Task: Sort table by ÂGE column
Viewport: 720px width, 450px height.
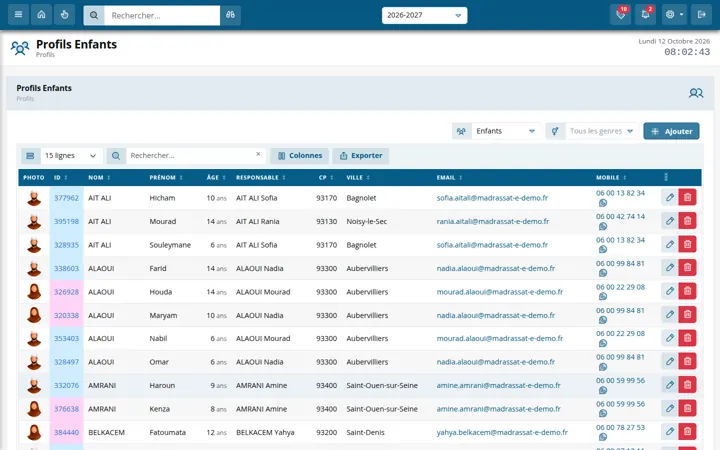Action: pos(216,178)
